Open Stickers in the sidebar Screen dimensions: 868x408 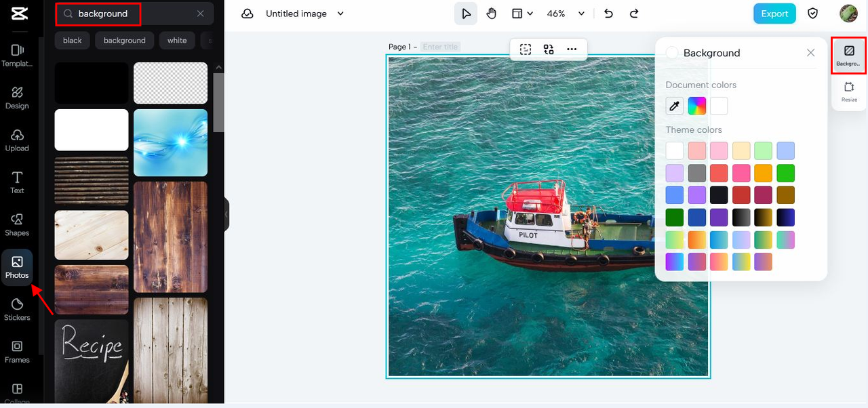point(17,308)
